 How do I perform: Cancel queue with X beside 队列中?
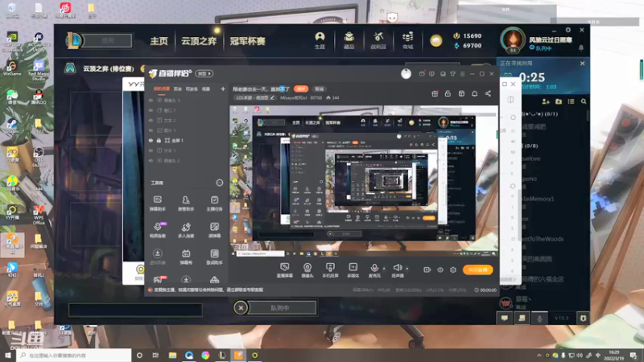(241, 308)
